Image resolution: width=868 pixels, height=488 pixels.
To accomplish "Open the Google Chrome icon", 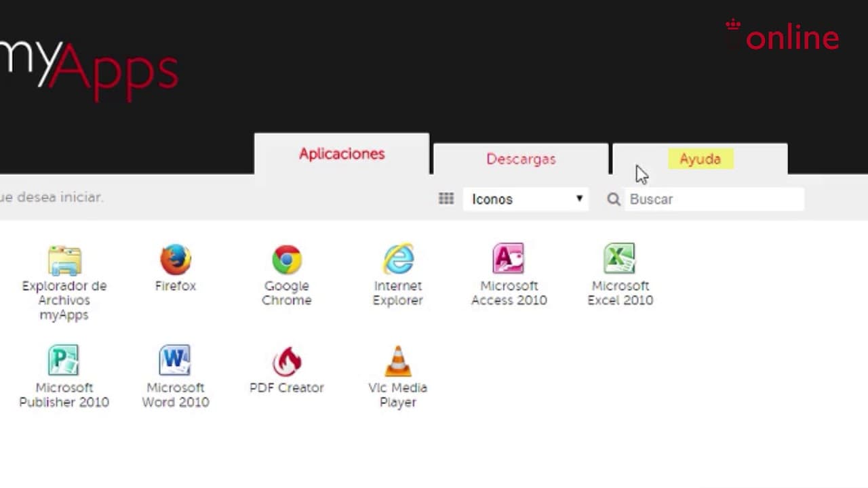I will (287, 260).
